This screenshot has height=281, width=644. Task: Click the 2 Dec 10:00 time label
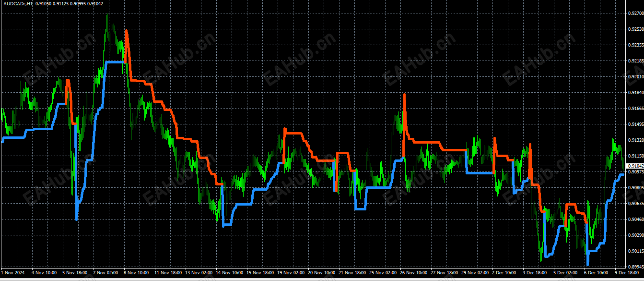pos(504,272)
